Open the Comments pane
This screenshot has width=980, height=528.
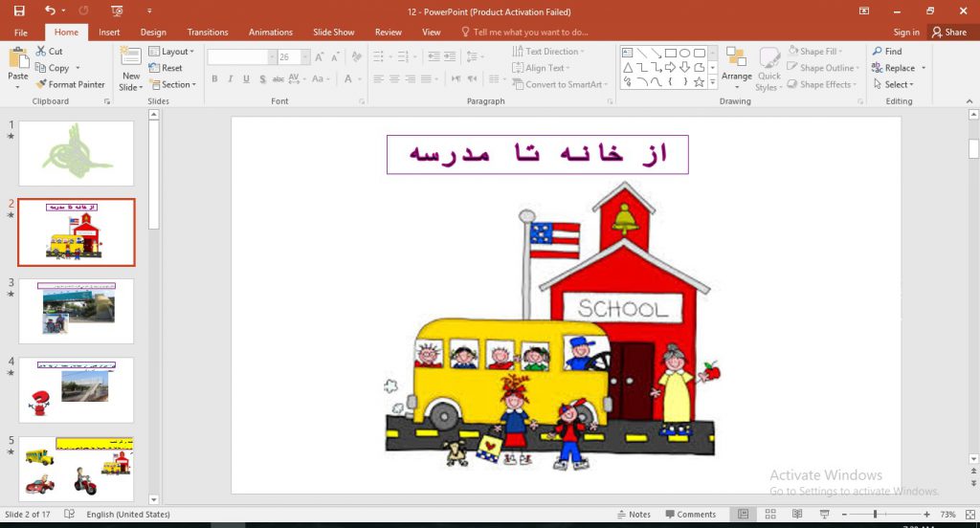689,515
